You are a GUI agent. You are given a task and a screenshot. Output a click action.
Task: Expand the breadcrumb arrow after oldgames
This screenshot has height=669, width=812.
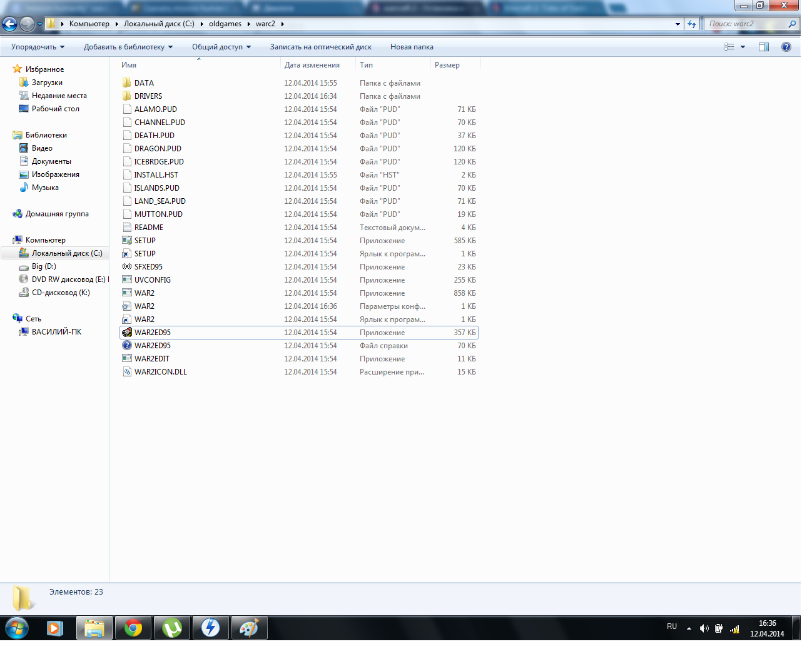pos(249,24)
